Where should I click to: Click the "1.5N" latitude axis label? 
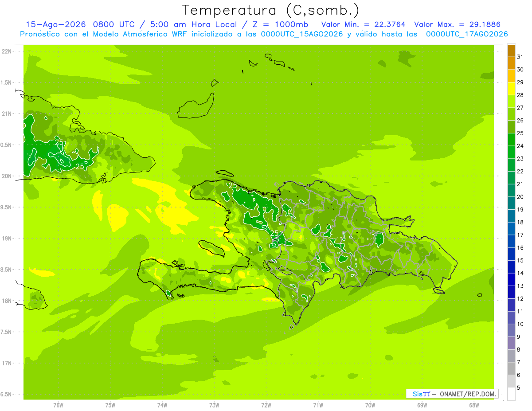click(x=6, y=82)
